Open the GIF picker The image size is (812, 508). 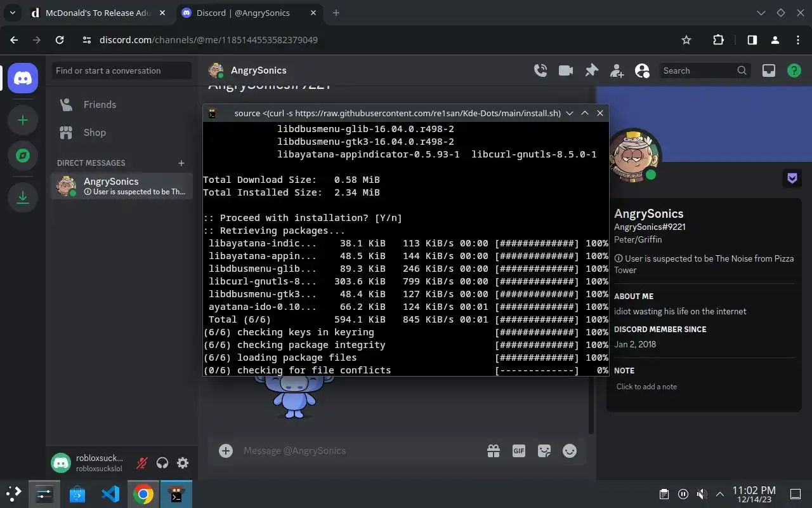point(519,451)
